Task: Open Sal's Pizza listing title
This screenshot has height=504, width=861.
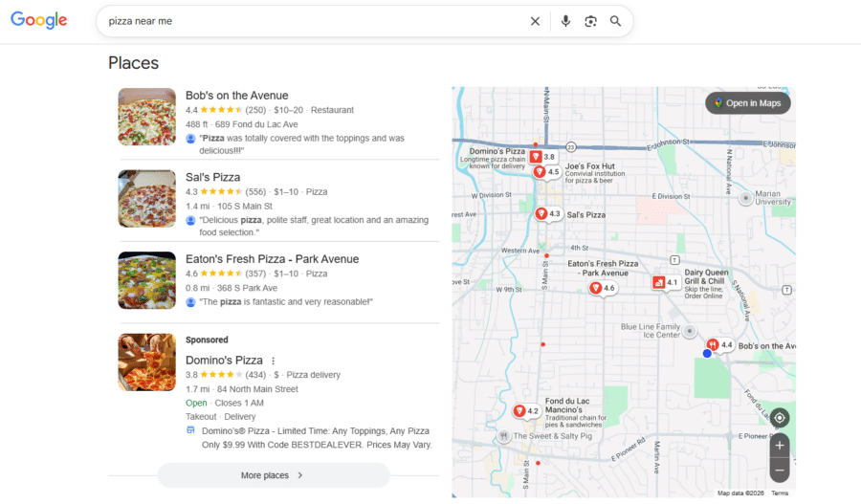Action: click(213, 177)
